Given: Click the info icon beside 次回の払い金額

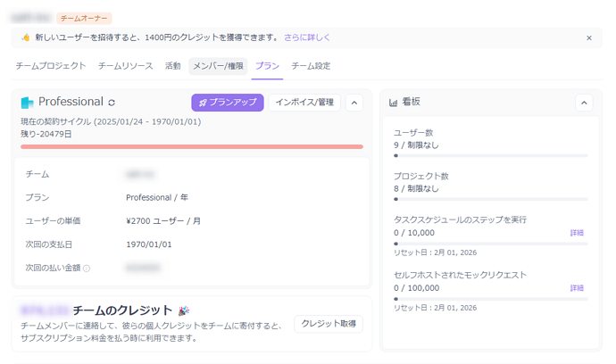Looking at the screenshot, I should [87, 268].
